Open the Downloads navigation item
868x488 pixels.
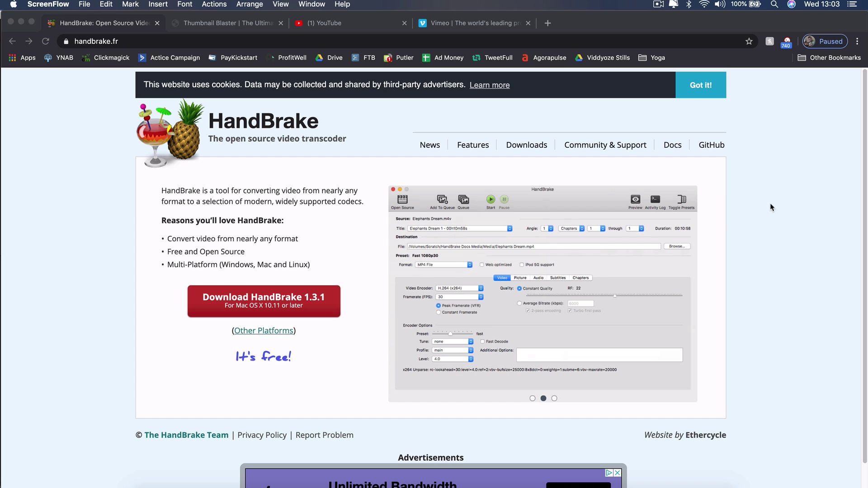526,145
